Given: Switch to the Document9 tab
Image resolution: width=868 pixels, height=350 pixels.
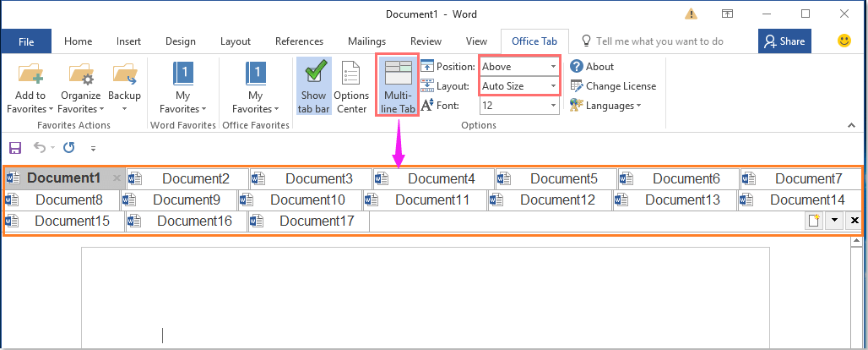Looking at the screenshot, I should pyautogui.click(x=179, y=200).
